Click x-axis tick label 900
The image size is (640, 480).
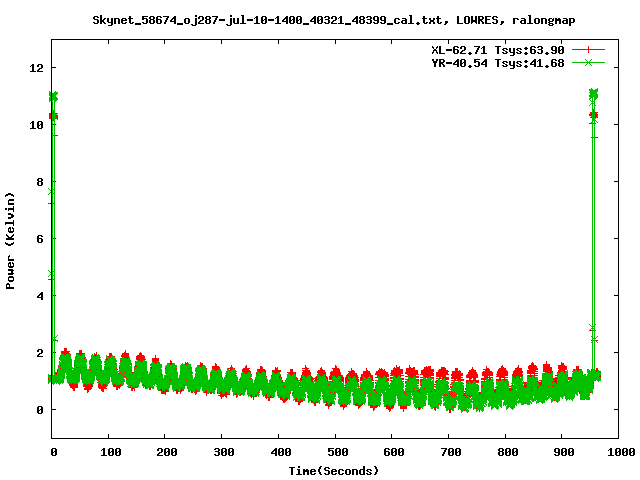coord(564,452)
